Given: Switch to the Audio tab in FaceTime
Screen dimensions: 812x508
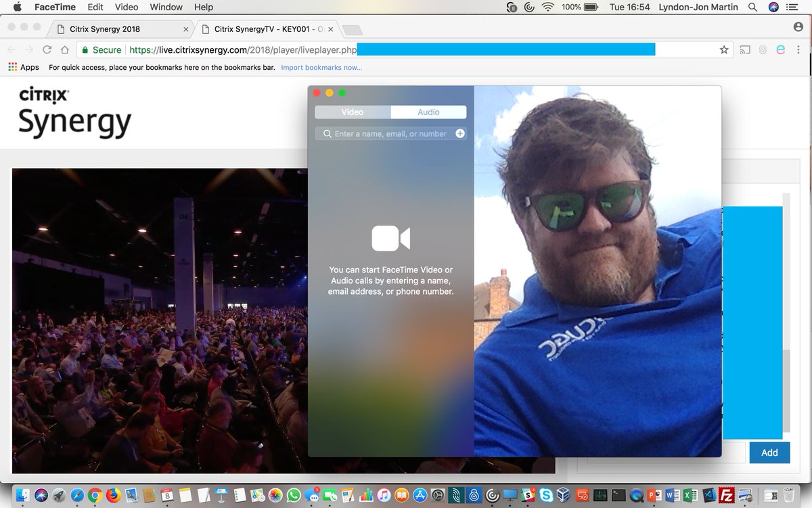Looking at the screenshot, I should click(428, 112).
